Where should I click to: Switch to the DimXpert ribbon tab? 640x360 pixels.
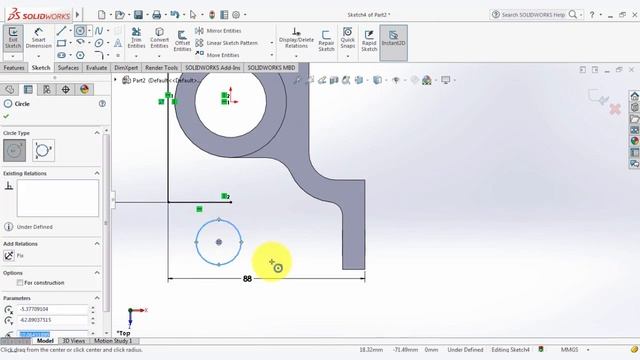(126, 68)
